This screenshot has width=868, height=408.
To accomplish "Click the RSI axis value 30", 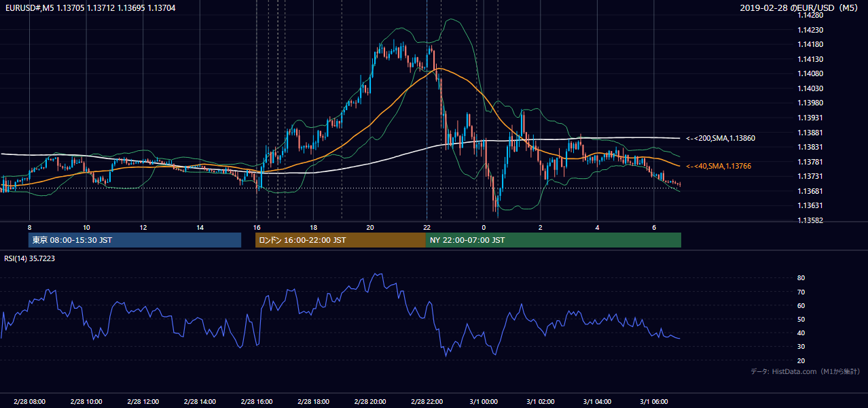I will [x=801, y=347].
